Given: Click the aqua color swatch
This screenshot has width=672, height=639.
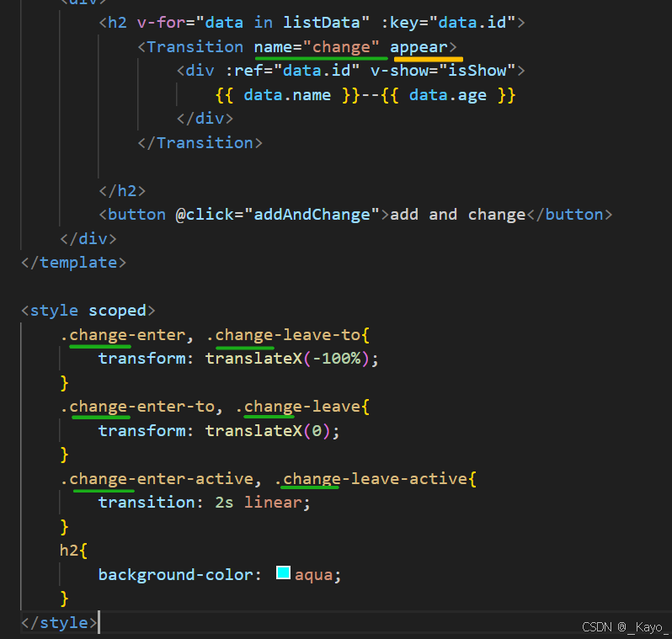Looking at the screenshot, I should (x=283, y=573).
